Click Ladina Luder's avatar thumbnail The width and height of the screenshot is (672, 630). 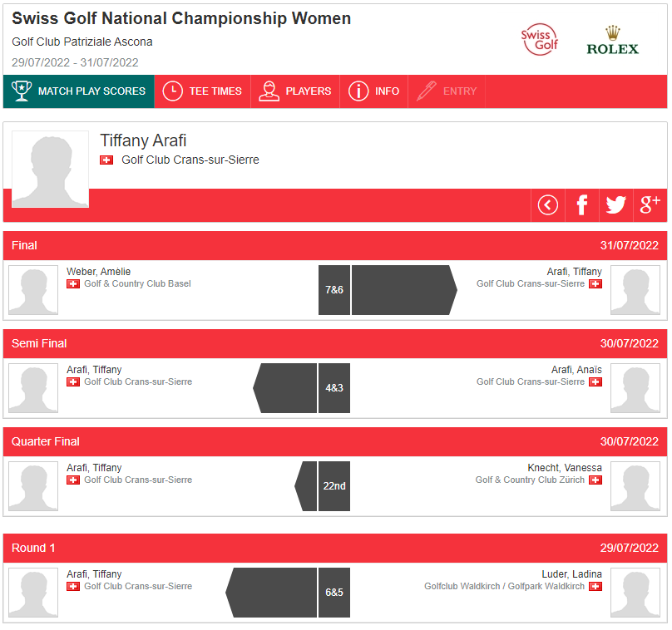point(635,593)
